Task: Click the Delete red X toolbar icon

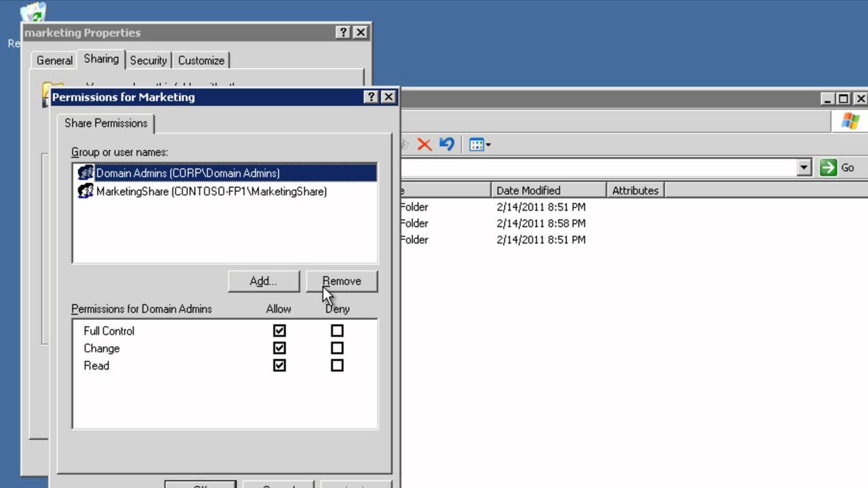Action: (x=425, y=144)
